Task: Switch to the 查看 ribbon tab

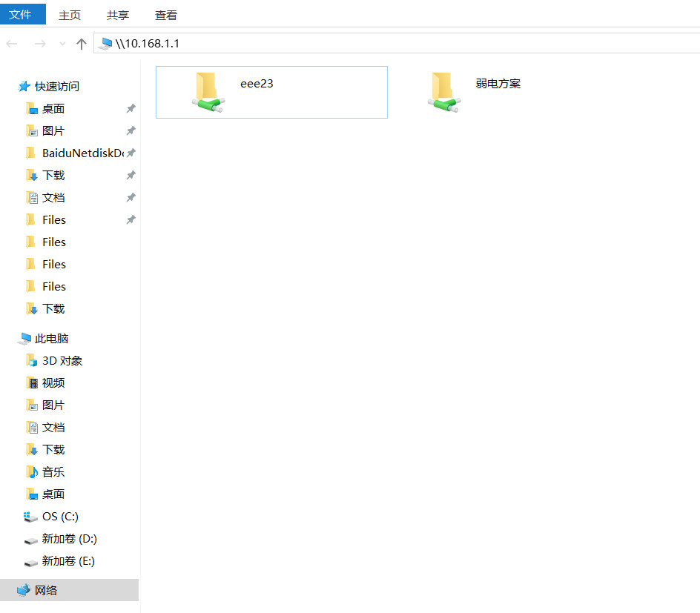Action: click(166, 15)
